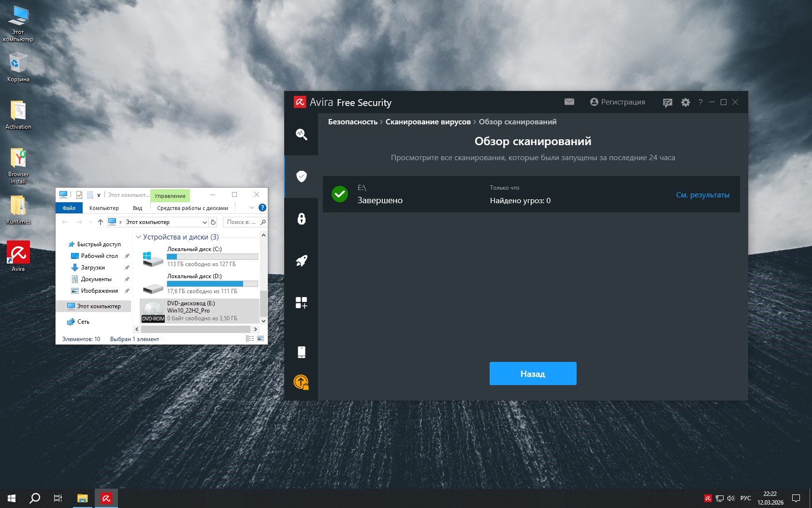Open the address bar history dropdown
Viewport: 812px width, 508px height.
click(204, 222)
